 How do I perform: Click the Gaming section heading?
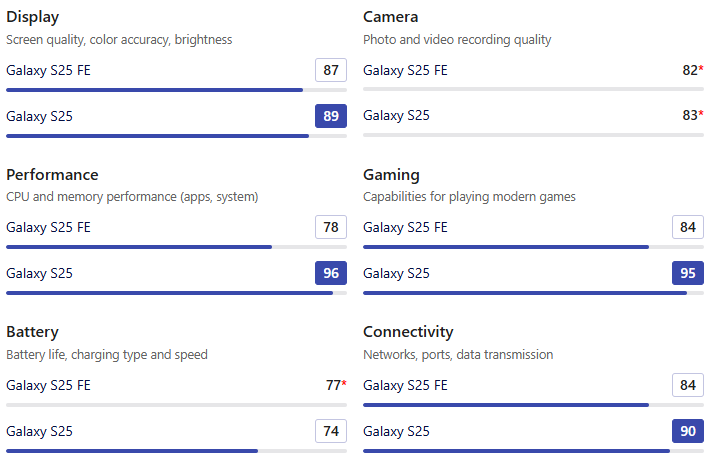click(391, 175)
